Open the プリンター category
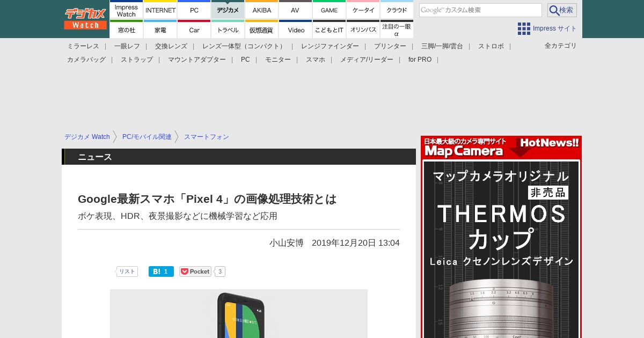The width and height of the screenshot is (644, 338). pyautogui.click(x=390, y=46)
